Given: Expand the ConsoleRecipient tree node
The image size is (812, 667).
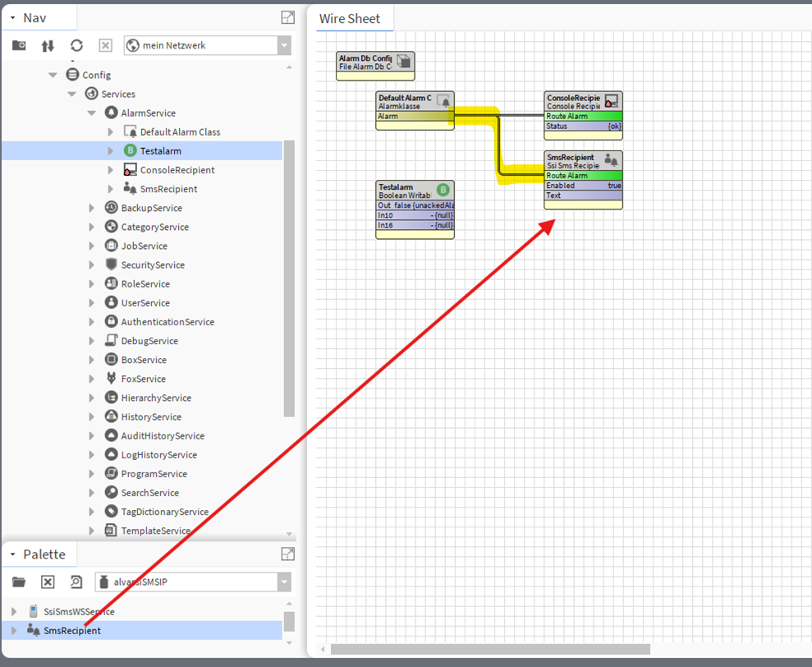Looking at the screenshot, I should pyautogui.click(x=110, y=170).
